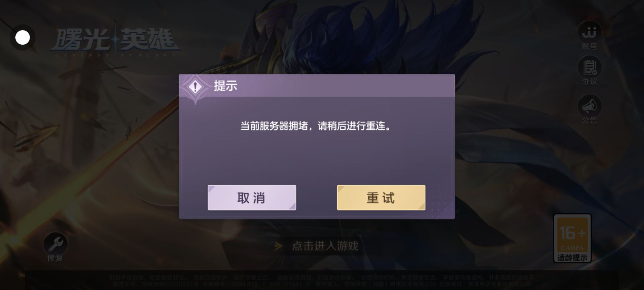The height and width of the screenshot is (290, 644).
Task: Click the exclamation warning diamond icon
Action: pos(195,87)
